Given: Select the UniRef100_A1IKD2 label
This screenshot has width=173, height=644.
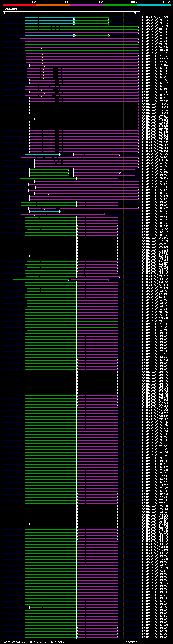Looking at the screenshot, I should click(155, 161).
